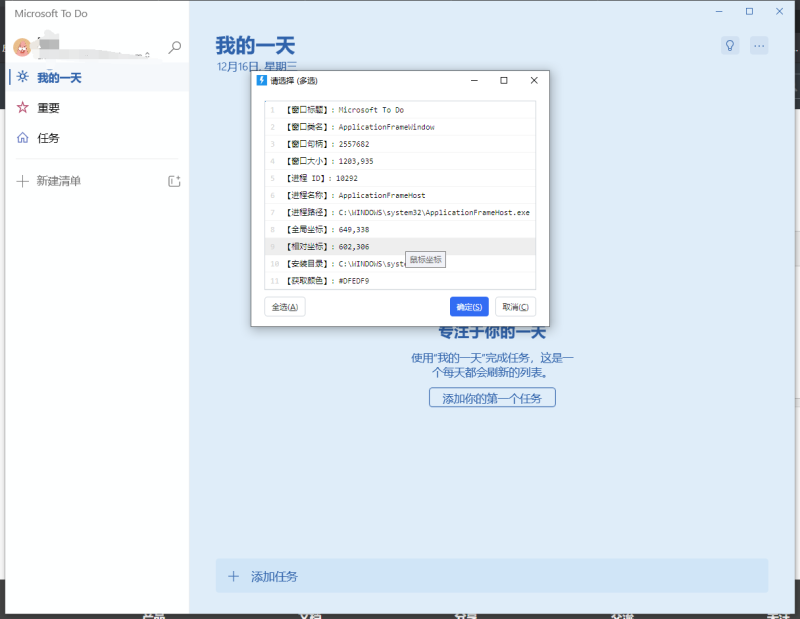Select the 全局坐标 row: 649,338

click(x=400, y=230)
